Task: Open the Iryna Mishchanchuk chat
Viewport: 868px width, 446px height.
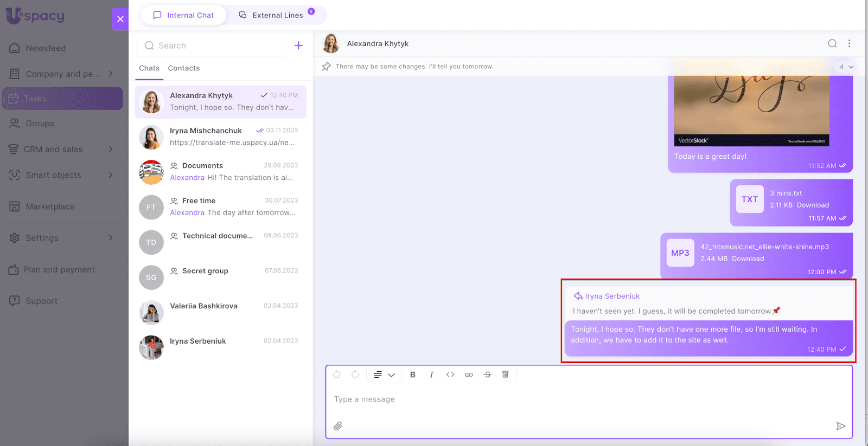Action: pyautogui.click(x=220, y=137)
